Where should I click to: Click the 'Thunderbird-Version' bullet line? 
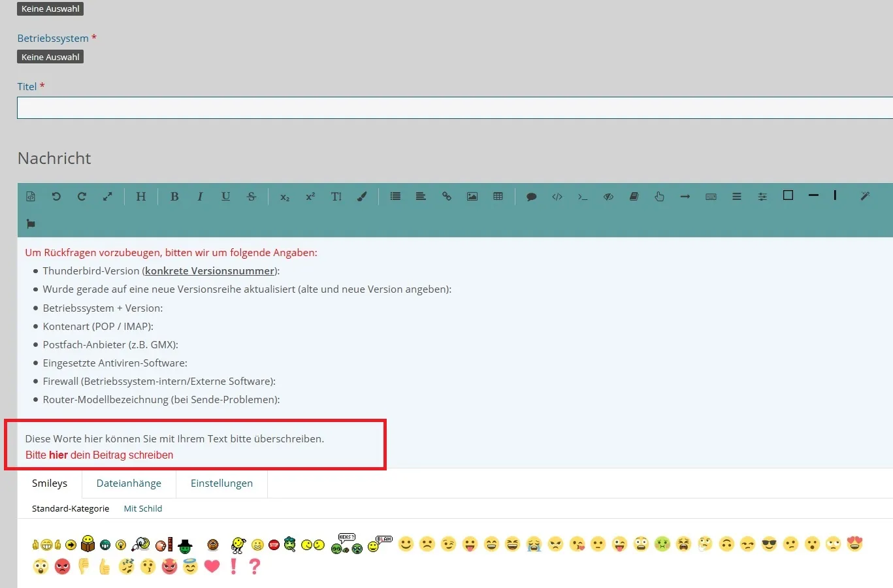tap(161, 271)
